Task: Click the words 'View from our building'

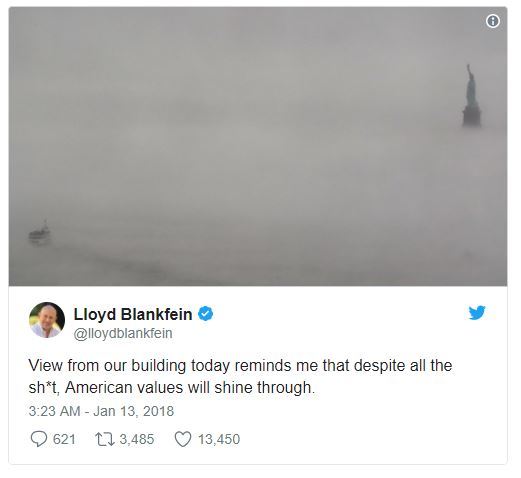Action: (107, 366)
